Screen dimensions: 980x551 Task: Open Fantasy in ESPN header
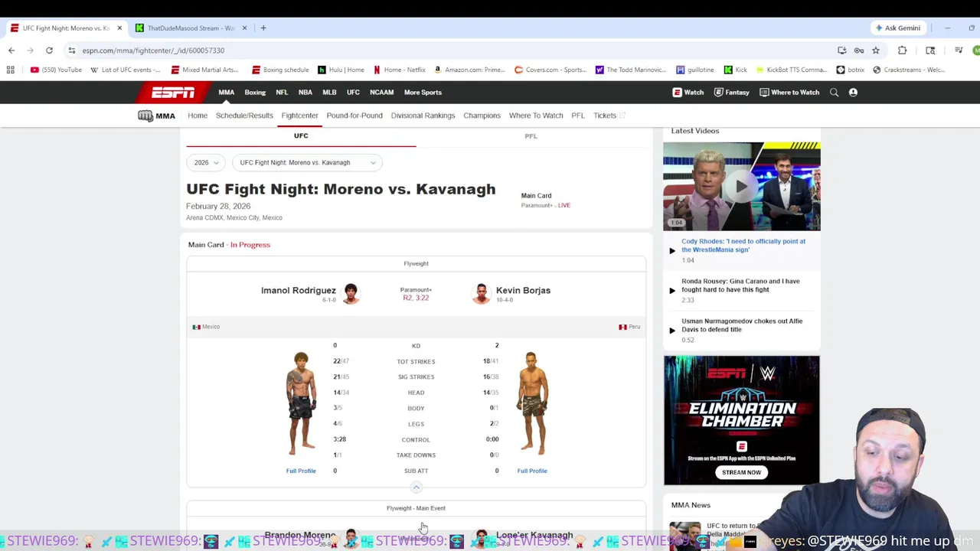[731, 93]
